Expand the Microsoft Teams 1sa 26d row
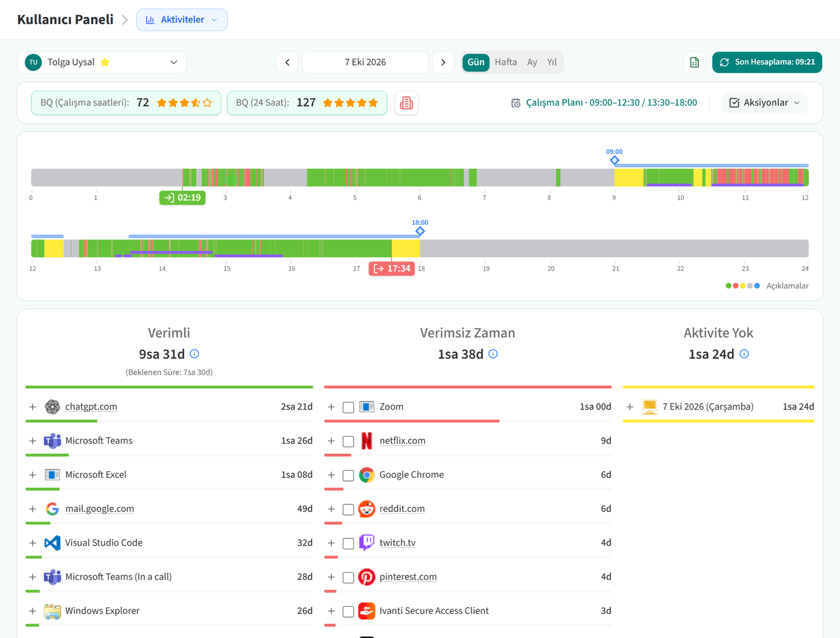 tap(32, 441)
